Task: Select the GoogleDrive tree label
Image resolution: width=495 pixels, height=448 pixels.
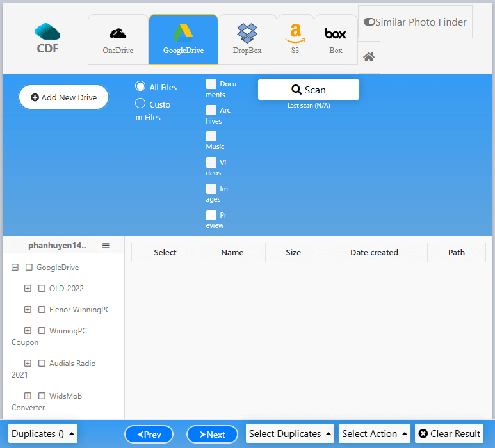Action: [58, 268]
